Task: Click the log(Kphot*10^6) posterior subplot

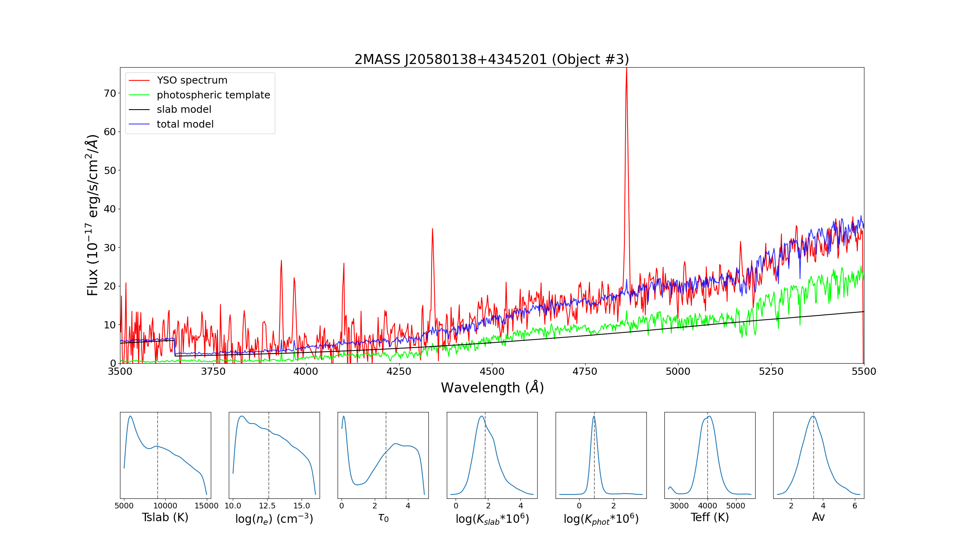Action: pyautogui.click(x=601, y=455)
